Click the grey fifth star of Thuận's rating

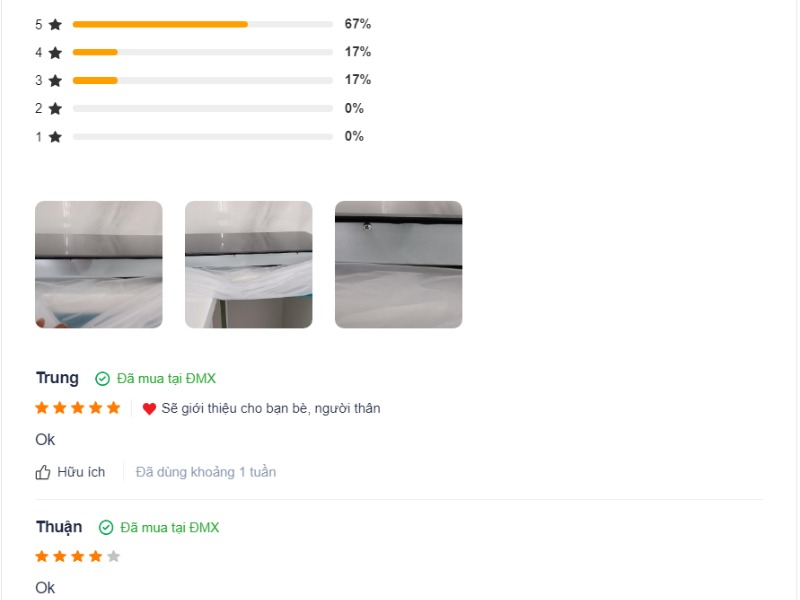tap(114, 556)
